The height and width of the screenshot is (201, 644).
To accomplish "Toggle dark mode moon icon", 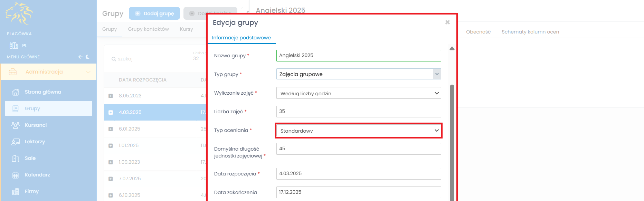I will click(x=88, y=57).
